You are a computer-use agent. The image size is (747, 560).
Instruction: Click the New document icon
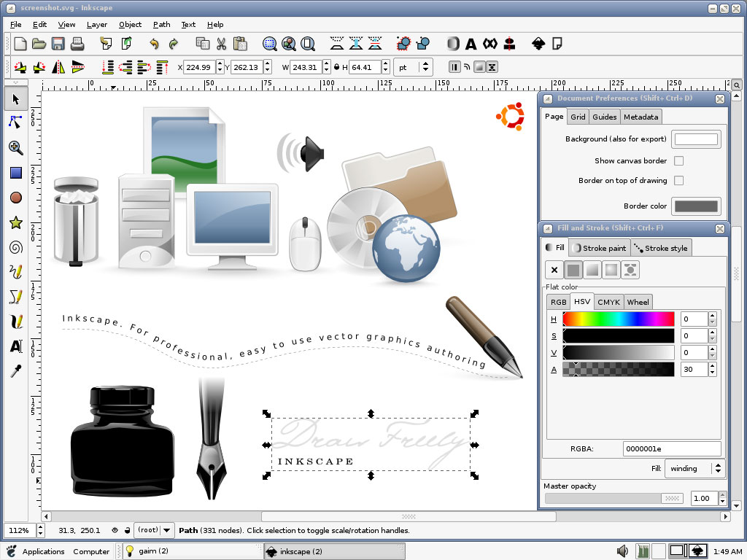20,44
